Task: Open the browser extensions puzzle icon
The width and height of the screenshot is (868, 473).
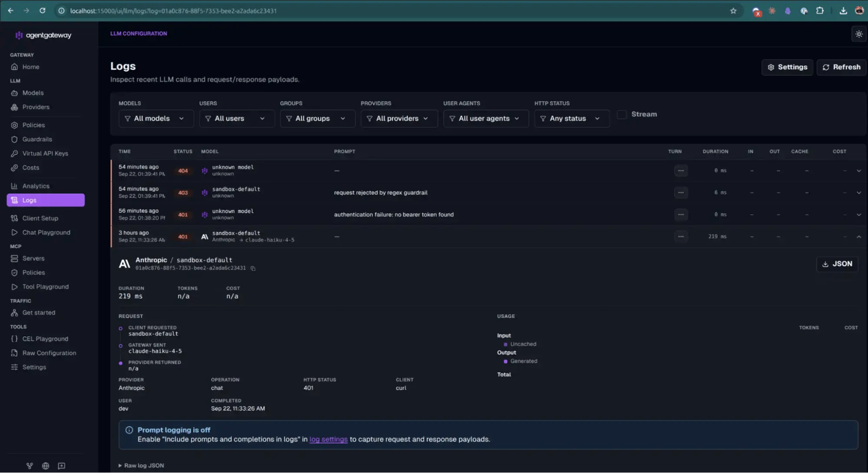Action: 820,11
